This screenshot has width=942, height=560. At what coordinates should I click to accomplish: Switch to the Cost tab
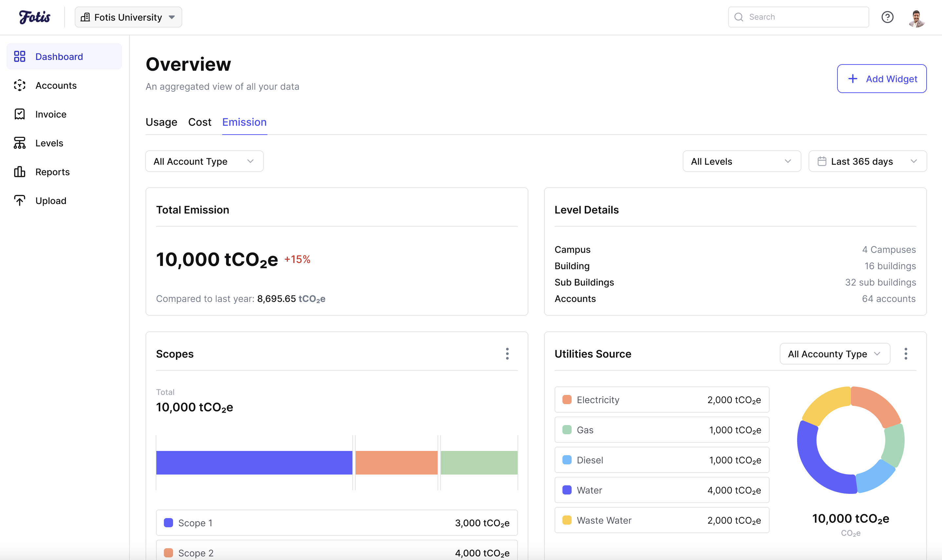coord(199,122)
